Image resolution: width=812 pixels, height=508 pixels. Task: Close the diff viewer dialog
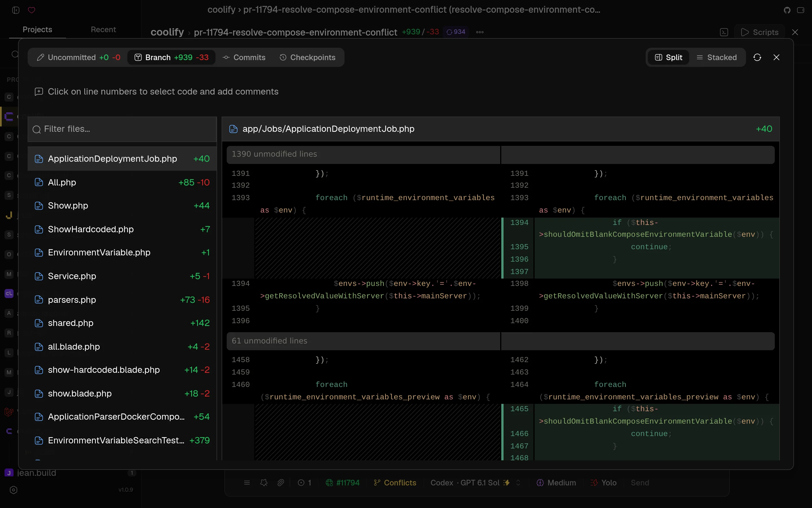tap(776, 58)
